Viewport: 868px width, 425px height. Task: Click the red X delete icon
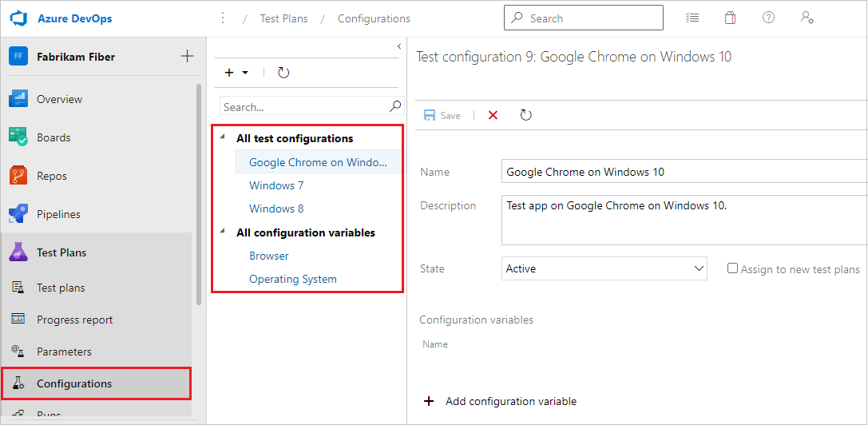pyautogui.click(x=493, y=115)
